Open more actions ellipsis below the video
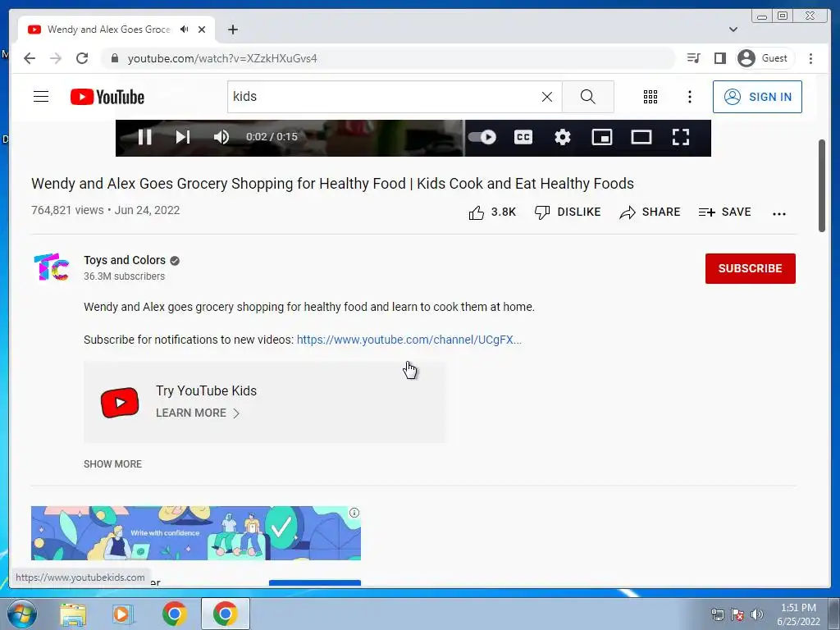Viewport: 840px width, 630px height. [x=779, y=213]
